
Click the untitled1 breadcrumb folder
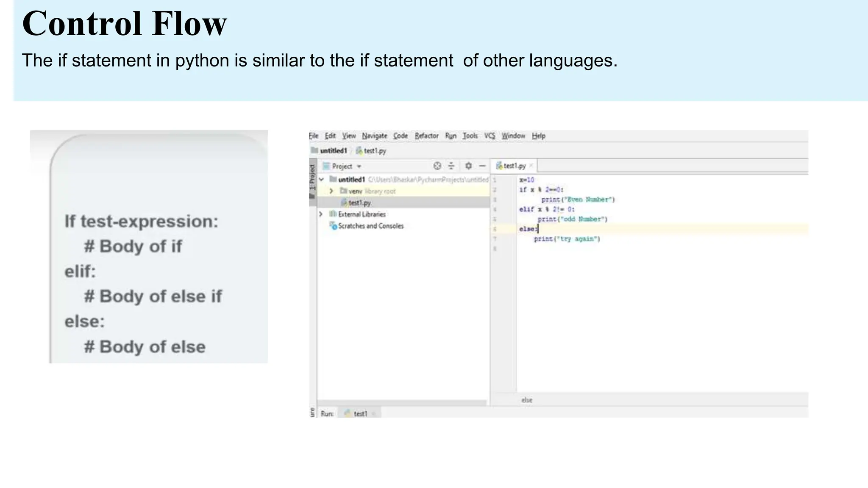pos(329,151)
